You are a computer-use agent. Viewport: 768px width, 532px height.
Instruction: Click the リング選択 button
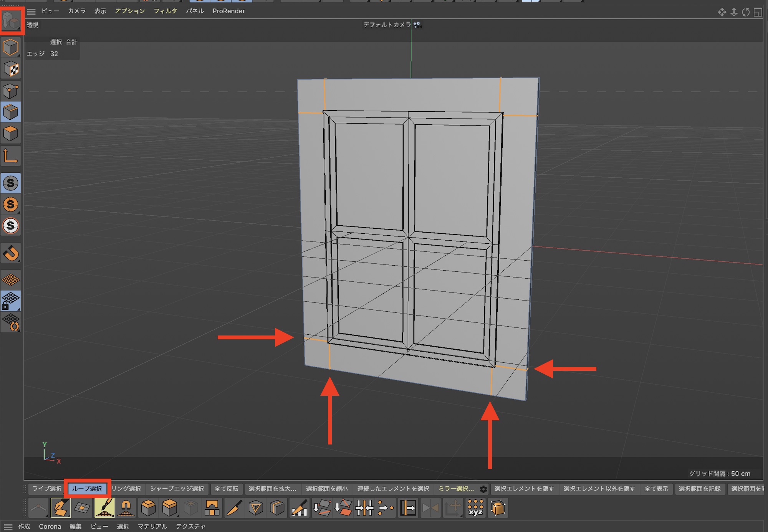[x=127, y=489]
